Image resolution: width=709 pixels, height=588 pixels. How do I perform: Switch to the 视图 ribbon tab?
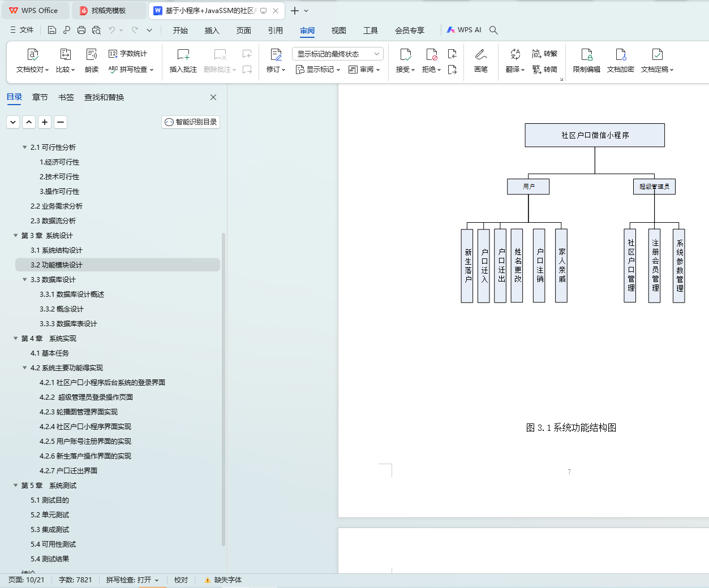[339, 31]
